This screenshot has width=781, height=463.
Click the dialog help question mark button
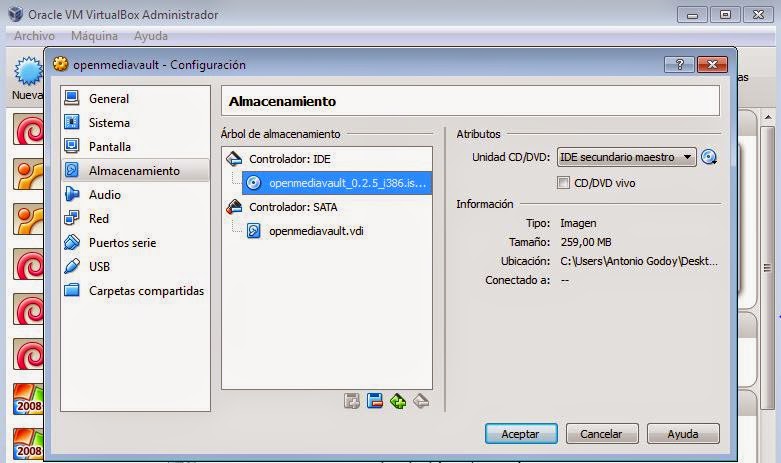pos(679,64)
